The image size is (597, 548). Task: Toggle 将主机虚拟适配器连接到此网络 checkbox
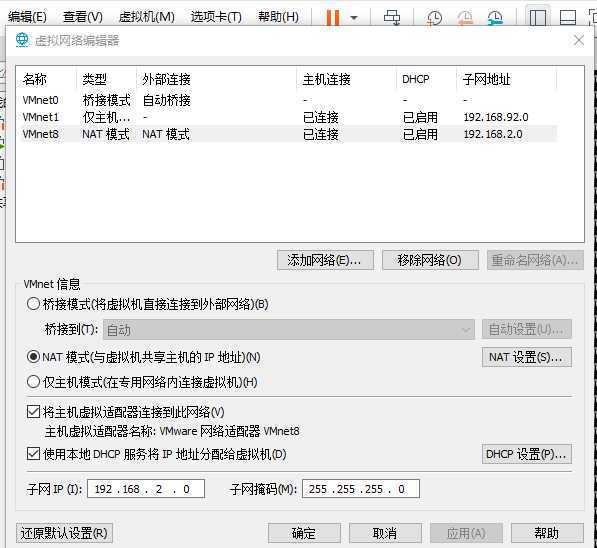[33, 412]
